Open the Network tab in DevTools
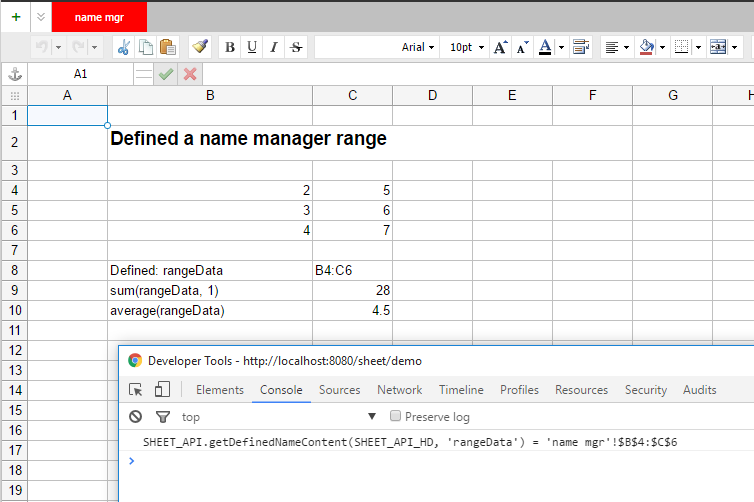The width and height of the screenshot is (754, 502). [400, 390]
